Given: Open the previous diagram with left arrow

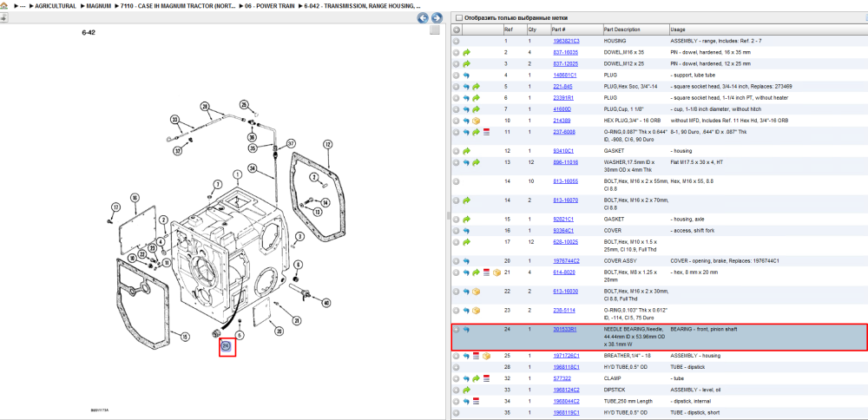Looking at the screenshot, I should (x=423, y=17).
